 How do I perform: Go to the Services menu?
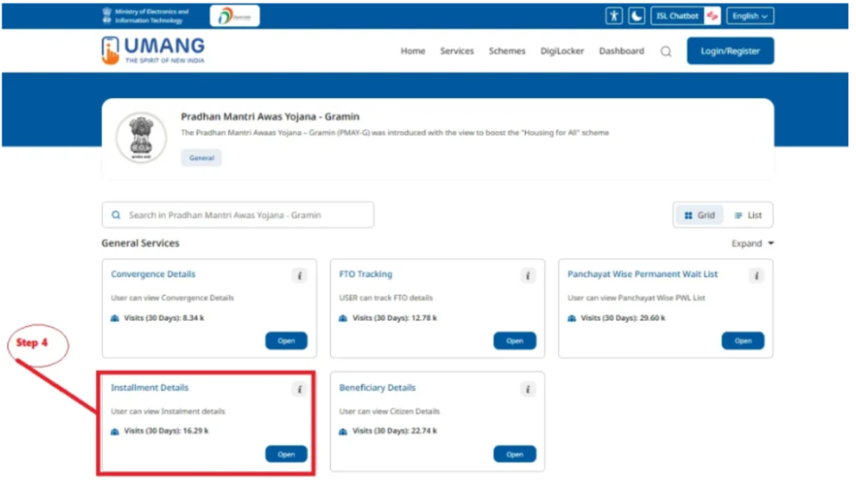(456, 51)
